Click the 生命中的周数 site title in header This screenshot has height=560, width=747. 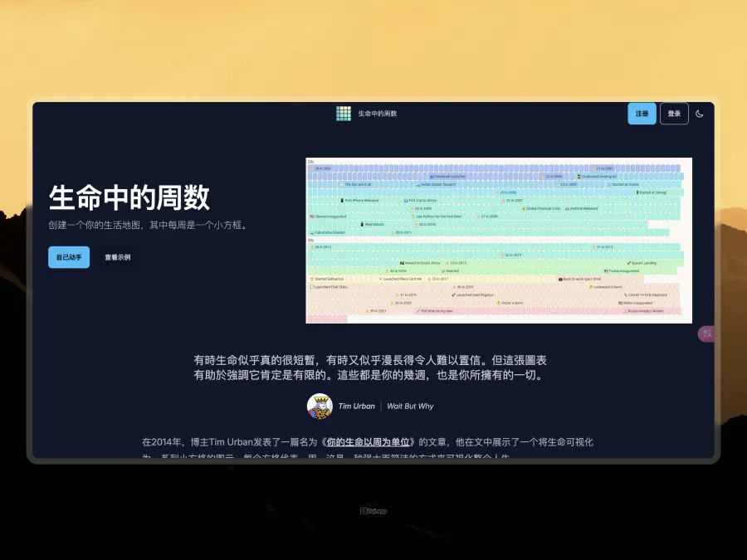point(378,114)
